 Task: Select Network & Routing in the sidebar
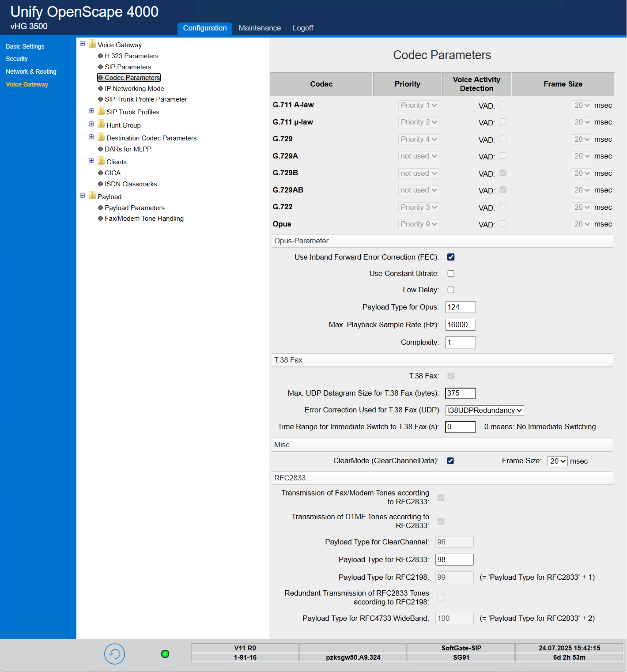pos(31,71)
